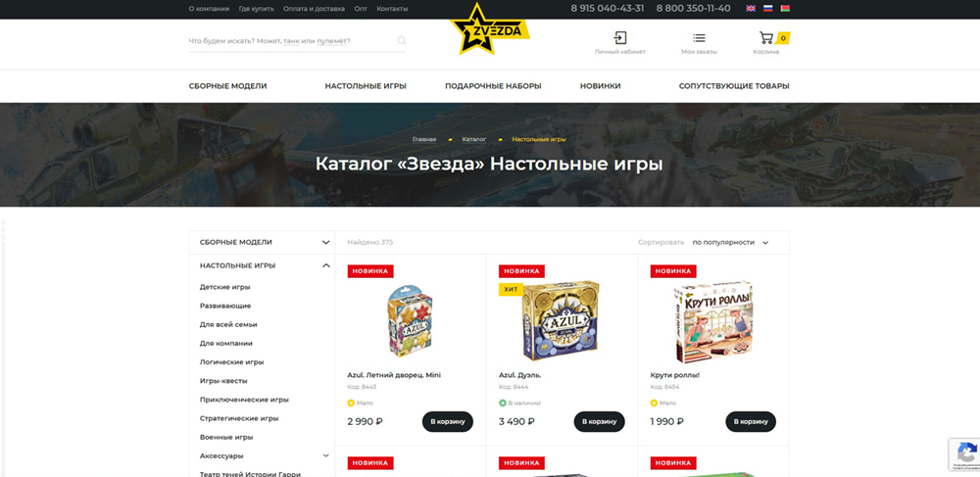Open the Подарочные наборы menu item

(x=493, y=86)
